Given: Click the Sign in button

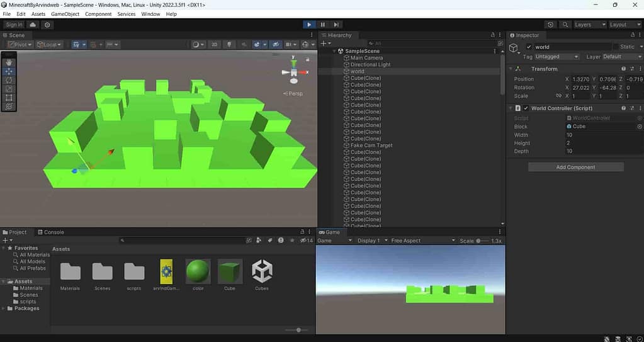Looking at the screenshot, I should click(14, 25).
